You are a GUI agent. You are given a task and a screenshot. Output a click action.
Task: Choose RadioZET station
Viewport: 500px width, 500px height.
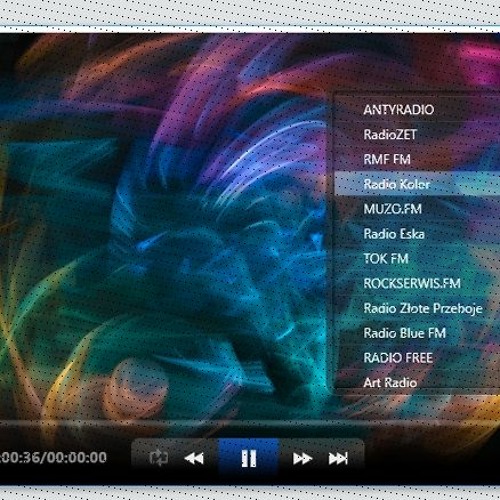pyautogui.click(x=417, y=134)
